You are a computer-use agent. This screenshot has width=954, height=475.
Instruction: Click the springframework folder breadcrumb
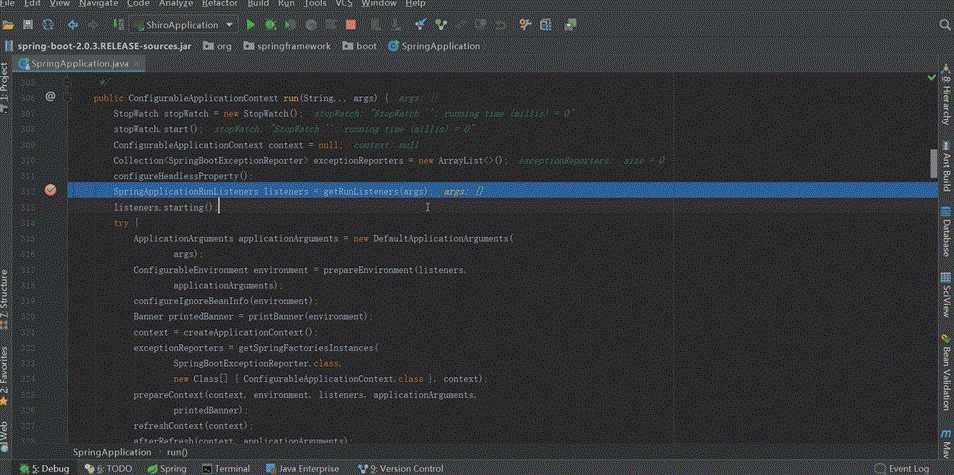coord(287,46)
